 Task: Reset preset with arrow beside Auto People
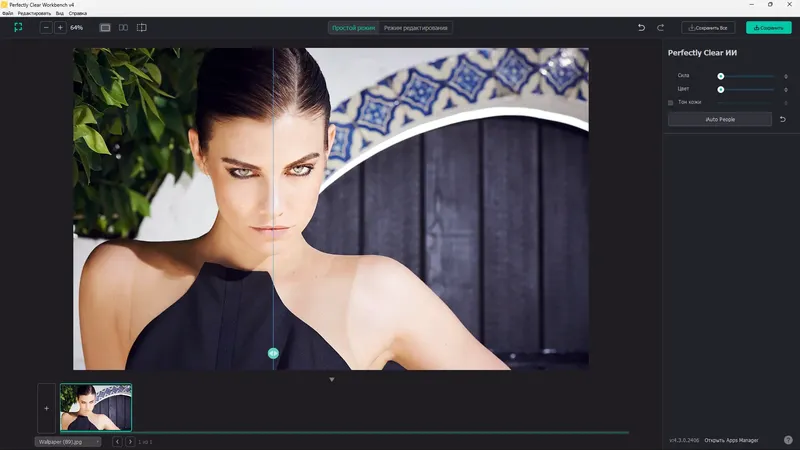pyautogui.click(x=783, y=119)
